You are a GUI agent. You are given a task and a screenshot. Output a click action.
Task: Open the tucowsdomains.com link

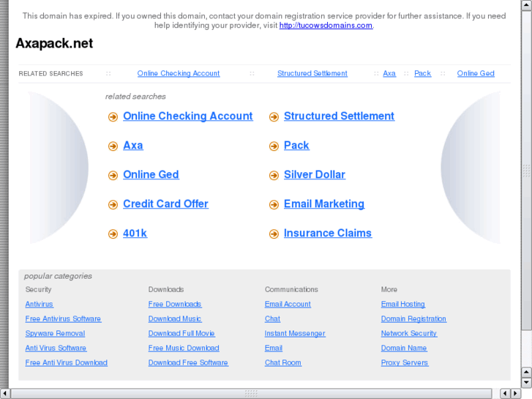pos(326,25)
